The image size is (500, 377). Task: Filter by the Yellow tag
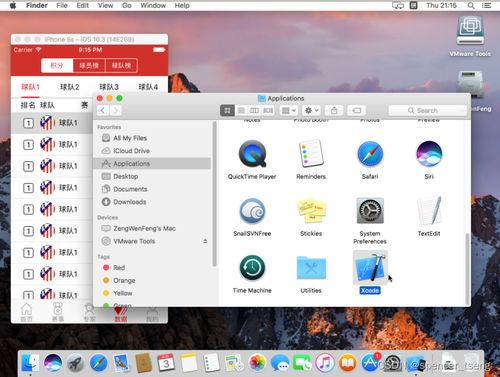[x=152, y=293]
